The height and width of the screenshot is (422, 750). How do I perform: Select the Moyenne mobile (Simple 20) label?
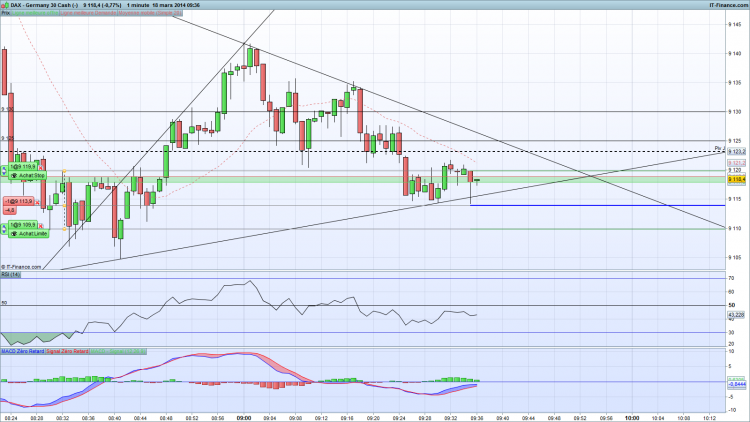pos(149,13)
